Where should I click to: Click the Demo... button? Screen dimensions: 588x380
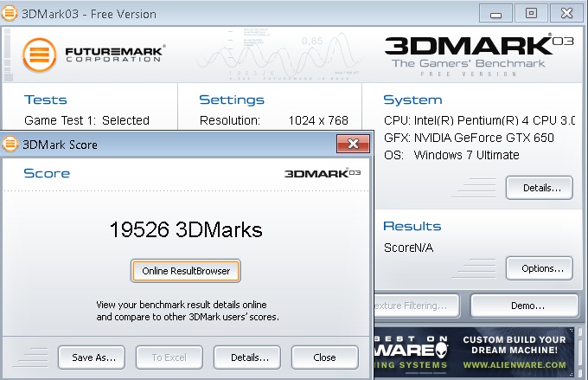click(525, 306)
